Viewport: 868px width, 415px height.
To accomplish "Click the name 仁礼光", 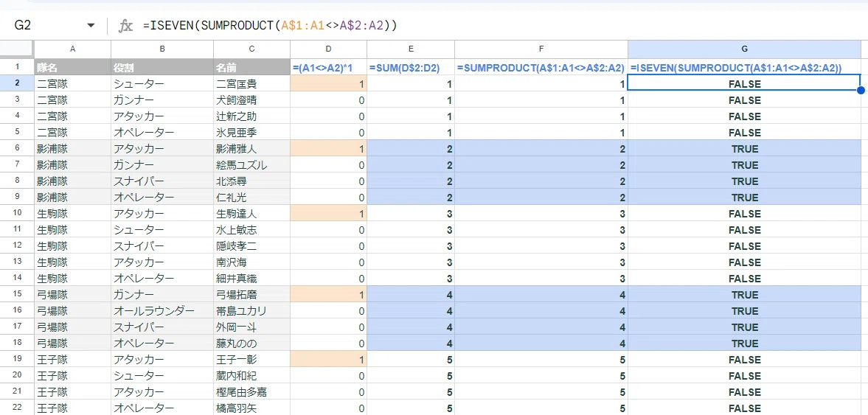I will coord(232,198).
